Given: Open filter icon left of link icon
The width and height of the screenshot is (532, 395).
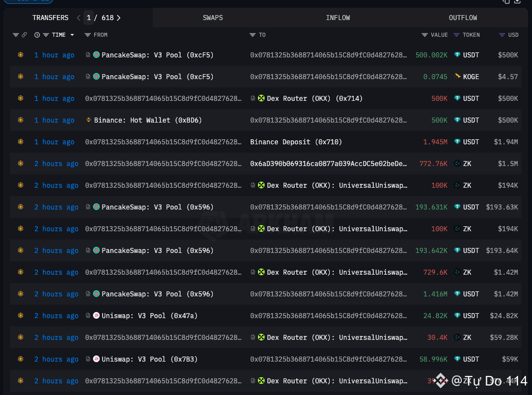Looking at the screenshot, I should pyautogui.click(x=16, y=35).
